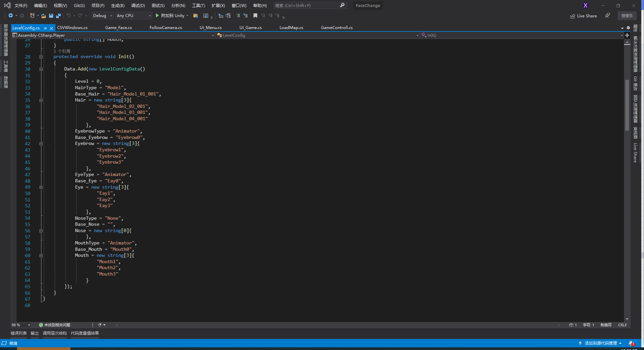The width and height of the screenshot is (644, 350).
Task: Click the 未找到相关问题 status indicator
Action: [x=54, y=325]
